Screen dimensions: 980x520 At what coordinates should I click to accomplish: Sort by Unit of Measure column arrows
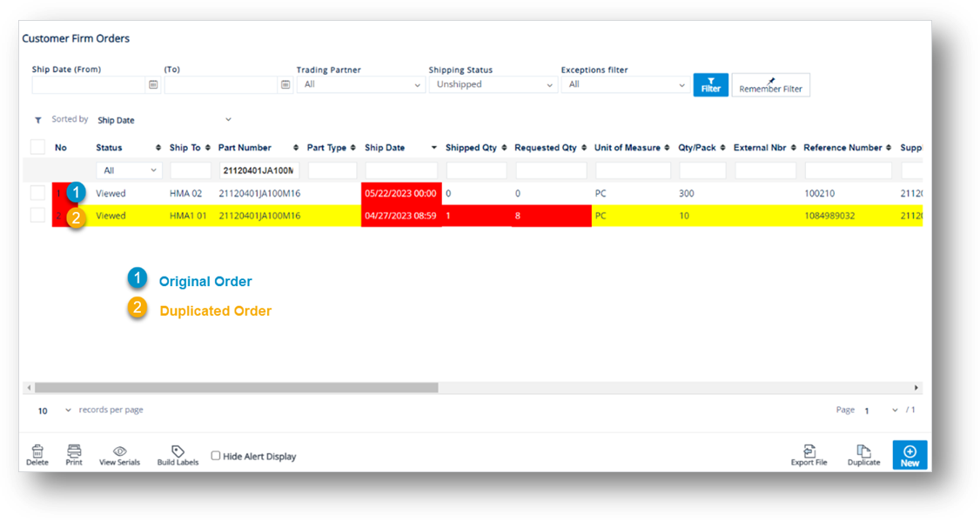click(667, 148)
